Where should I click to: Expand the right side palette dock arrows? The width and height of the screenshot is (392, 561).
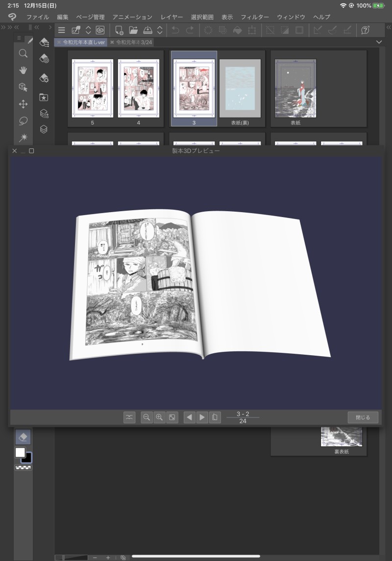point(389,27)
